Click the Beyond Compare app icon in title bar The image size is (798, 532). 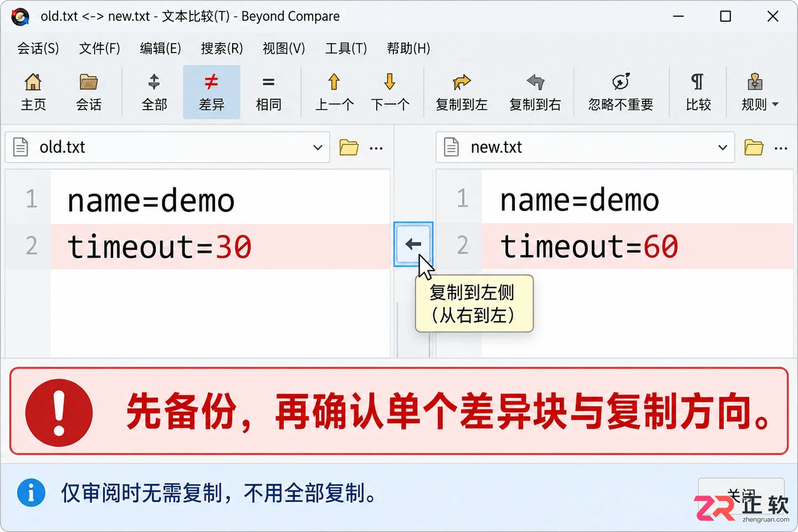21,17
